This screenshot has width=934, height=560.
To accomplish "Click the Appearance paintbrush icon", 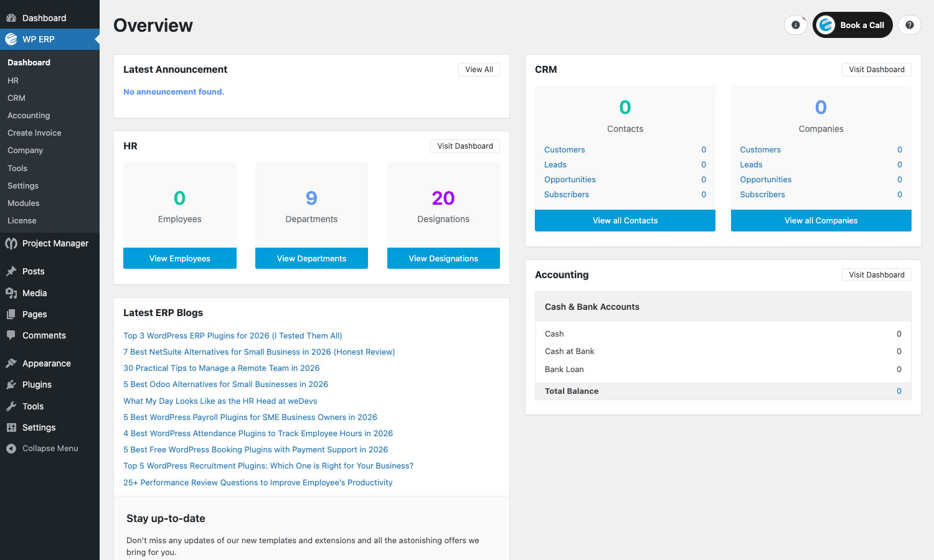I will 11,363.
